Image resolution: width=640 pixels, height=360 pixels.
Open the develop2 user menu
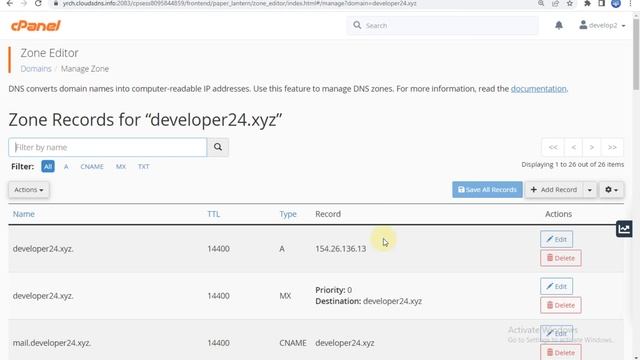pyautogui.click(x=602, y=25)
